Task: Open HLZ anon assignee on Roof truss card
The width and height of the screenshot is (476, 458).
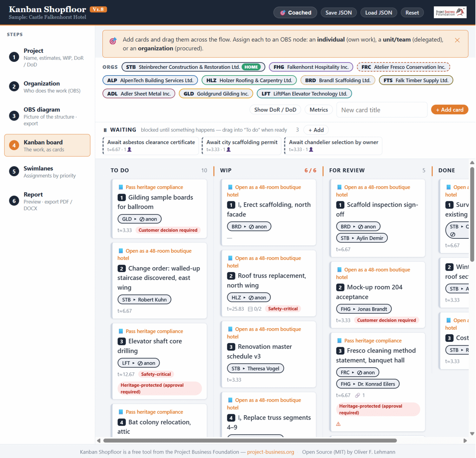Action: tap(248, 298)
